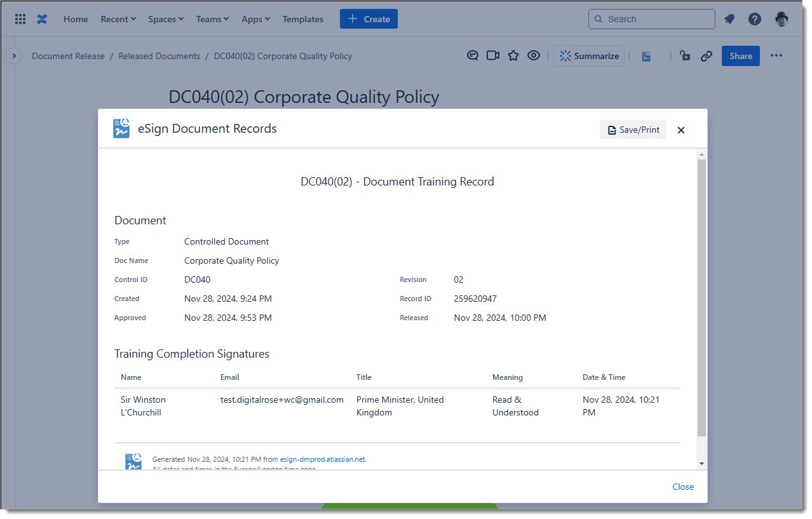The height and width of the screenshot is (519, 812).
Task: Toggle watching this page with eye icon
Action: (534, 56)
